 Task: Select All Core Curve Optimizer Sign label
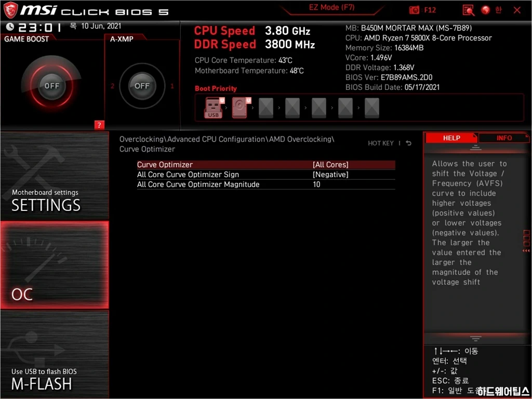(x=188, y=175)
